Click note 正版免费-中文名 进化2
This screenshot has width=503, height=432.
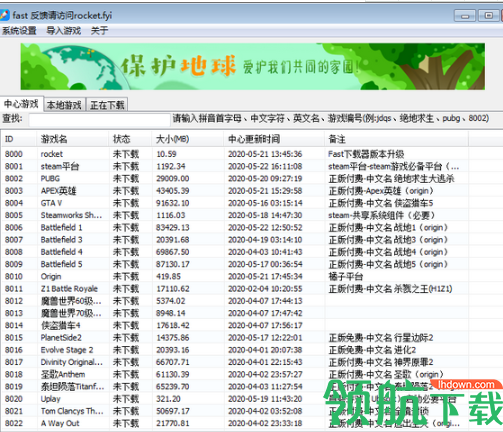[372, 350]
